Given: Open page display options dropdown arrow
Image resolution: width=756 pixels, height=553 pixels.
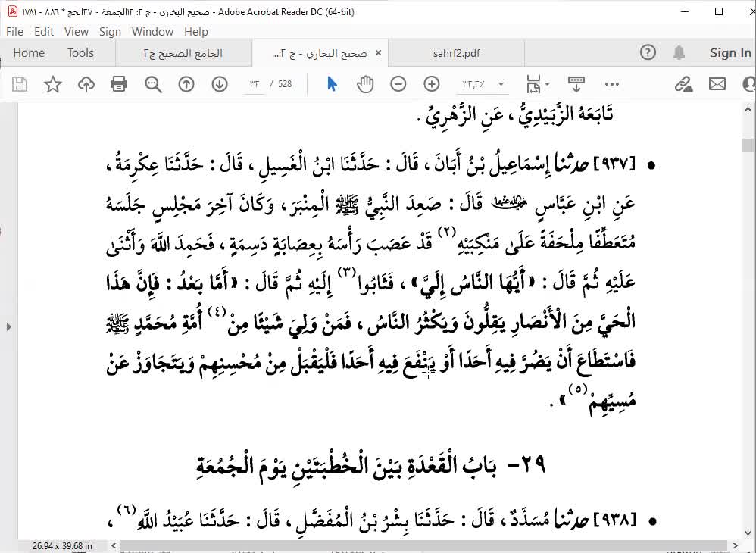Looking at the screenshot, I should coord(547,84).
